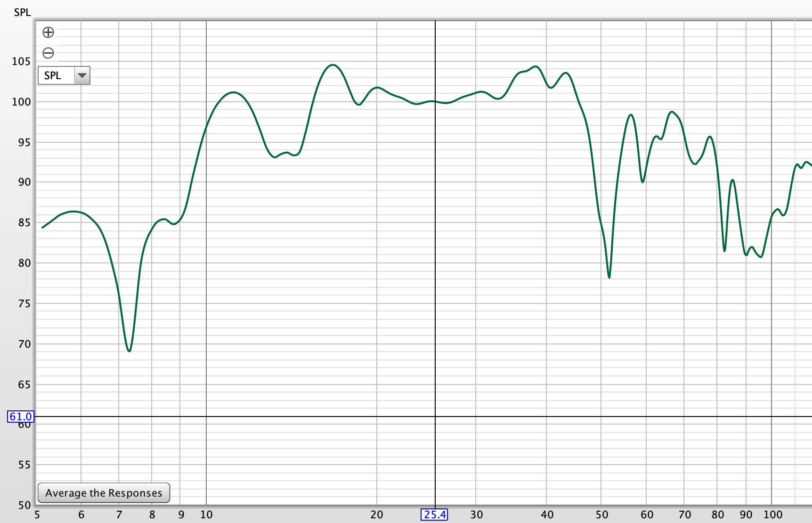Click the 61.0 SPL cursor readout
The image size is (812, 523).
point(21,417)
